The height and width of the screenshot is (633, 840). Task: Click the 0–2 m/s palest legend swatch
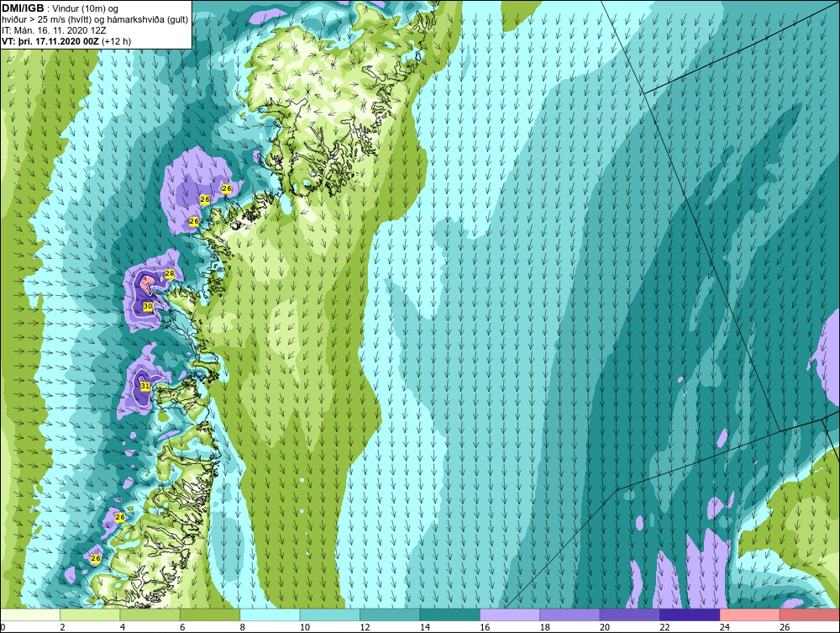30,615
